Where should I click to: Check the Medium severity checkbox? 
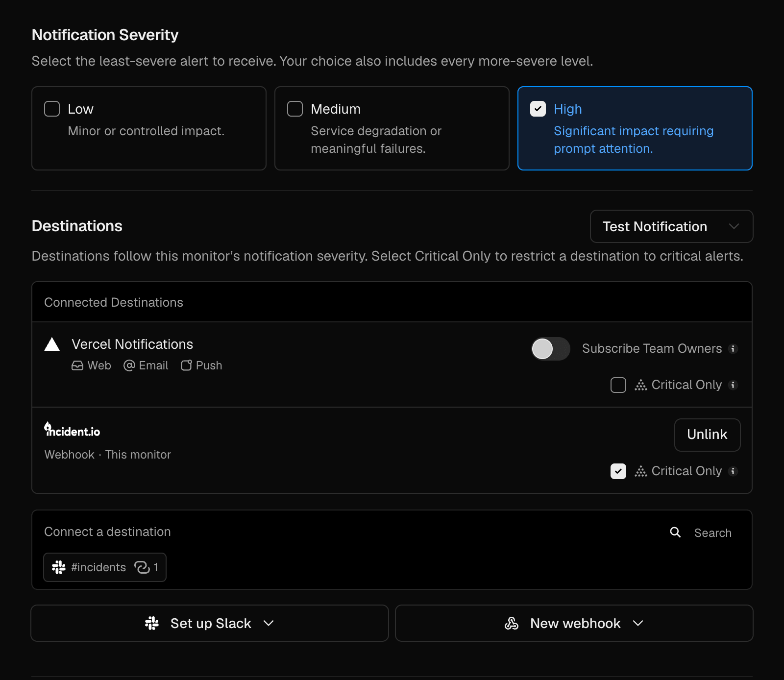295,109
